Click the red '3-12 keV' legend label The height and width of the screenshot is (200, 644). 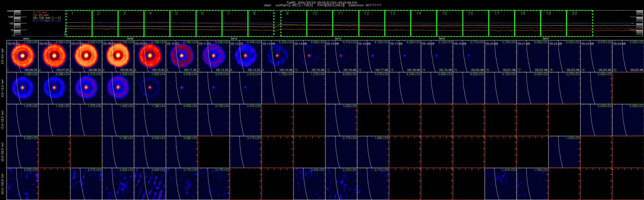(40, 12)
